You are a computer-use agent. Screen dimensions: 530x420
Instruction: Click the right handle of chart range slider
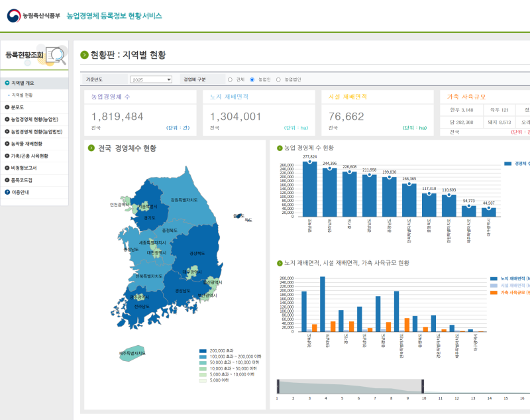[423, 387]
